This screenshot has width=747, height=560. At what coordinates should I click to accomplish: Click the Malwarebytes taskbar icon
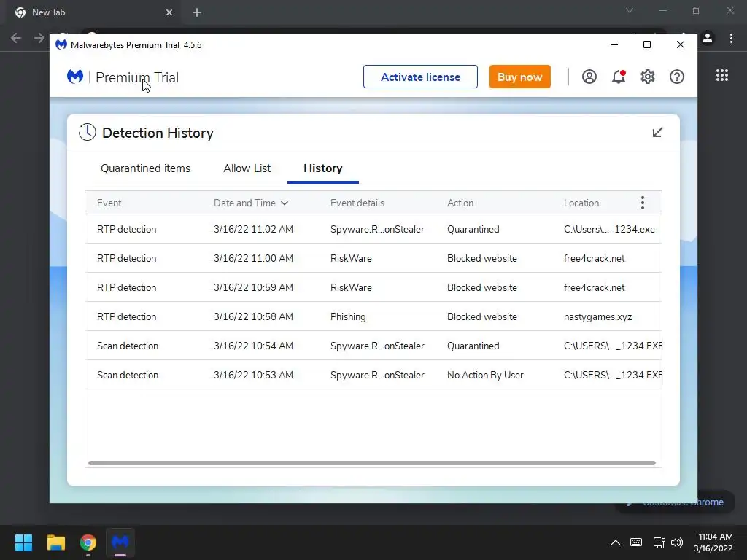point(120,542)
